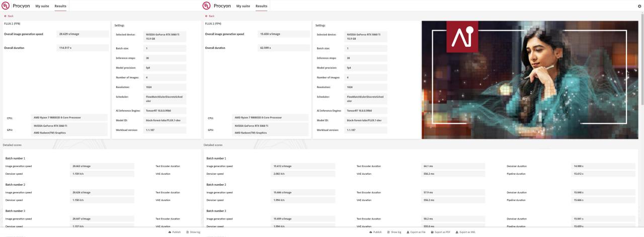644x237 pixels.
Task: Select Results tab in left window
Action: click(x=60, y=6)
